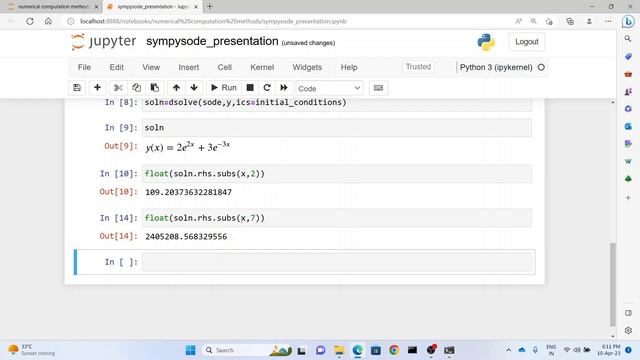The image size is (640, 360).
Task: Move the selected cell down
Action: coord(194,88)
